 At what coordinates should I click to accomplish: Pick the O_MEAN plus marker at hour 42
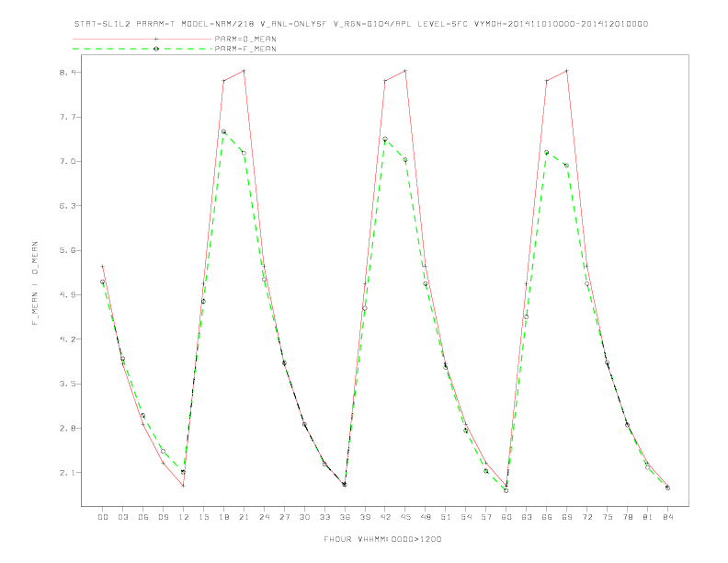385,81
